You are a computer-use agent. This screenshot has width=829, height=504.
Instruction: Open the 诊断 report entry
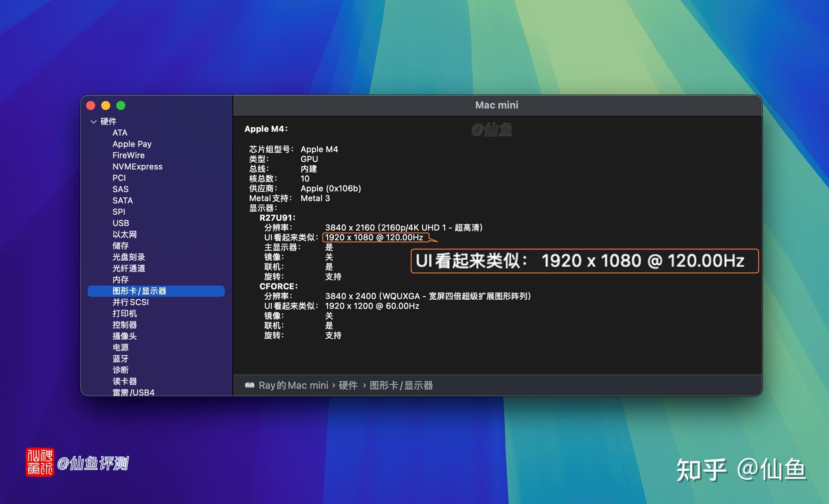[122, 370]
